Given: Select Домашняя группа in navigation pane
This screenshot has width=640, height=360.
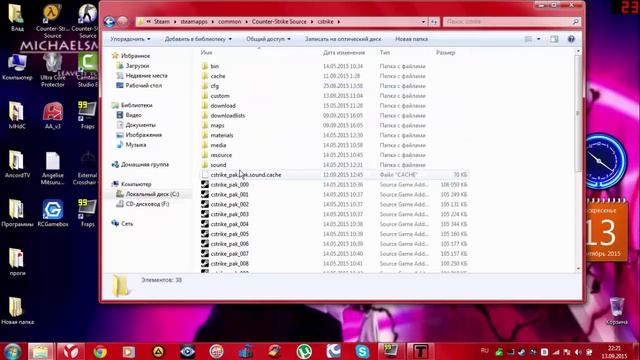Looking at the screenshot, I should tap(144, 164).
